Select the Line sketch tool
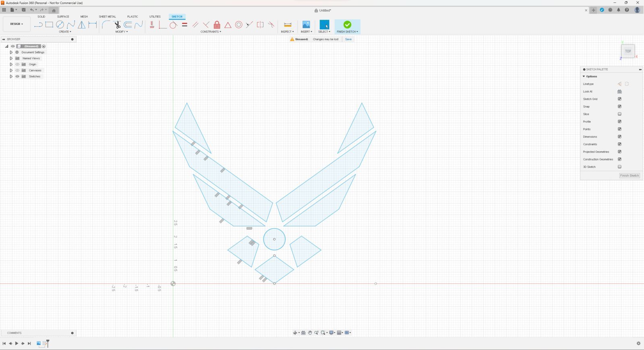 38,25
